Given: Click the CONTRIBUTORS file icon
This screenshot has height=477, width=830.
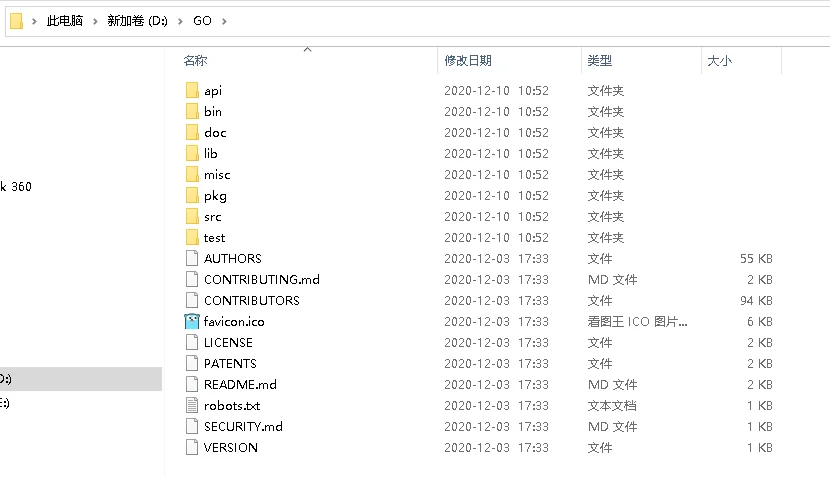Looking at the screenshot, I should (x=192, y=301).
